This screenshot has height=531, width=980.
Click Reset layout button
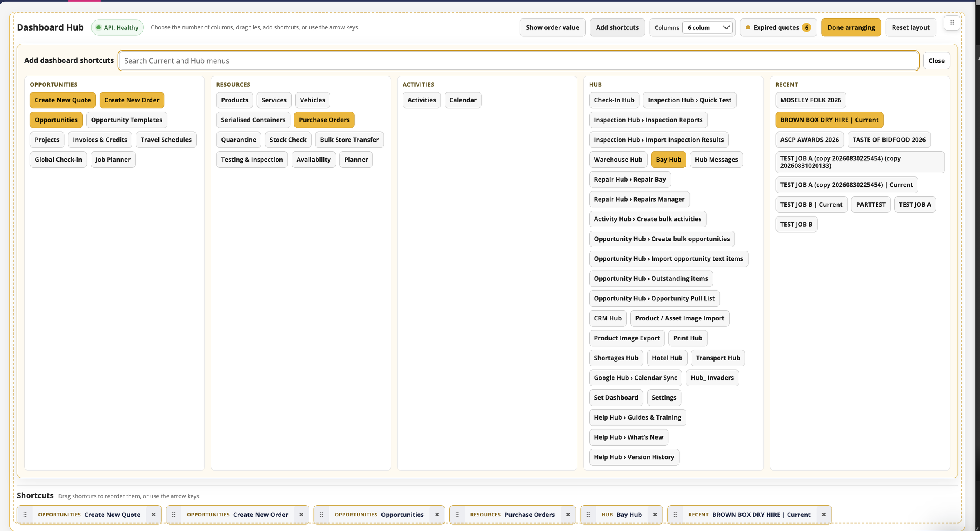pyautogui.click(x=911, y=27)
